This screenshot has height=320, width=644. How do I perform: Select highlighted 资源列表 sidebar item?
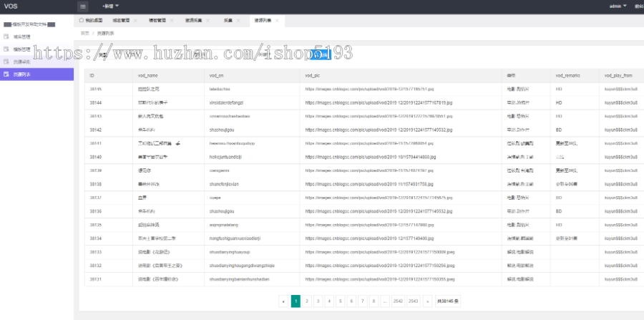(37, 74)
